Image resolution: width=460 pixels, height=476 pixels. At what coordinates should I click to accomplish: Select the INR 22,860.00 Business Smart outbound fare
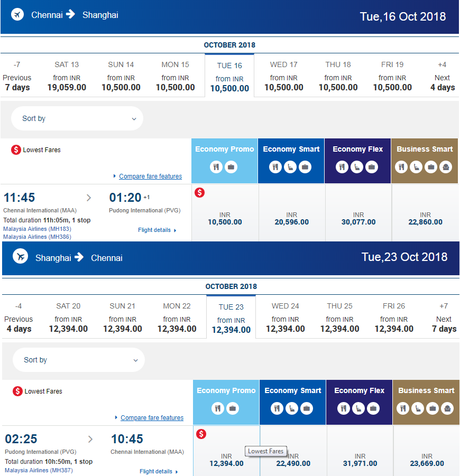tap(425, 213)
